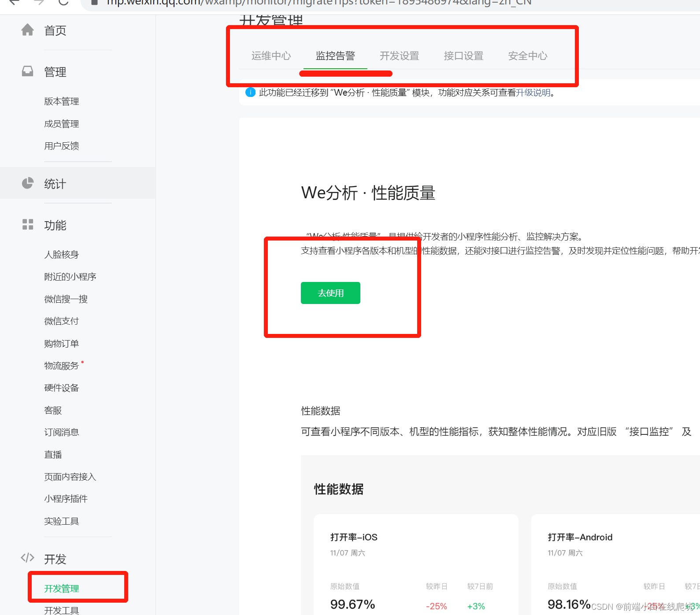Click the browser address bar URL

[x=319, y=2]
